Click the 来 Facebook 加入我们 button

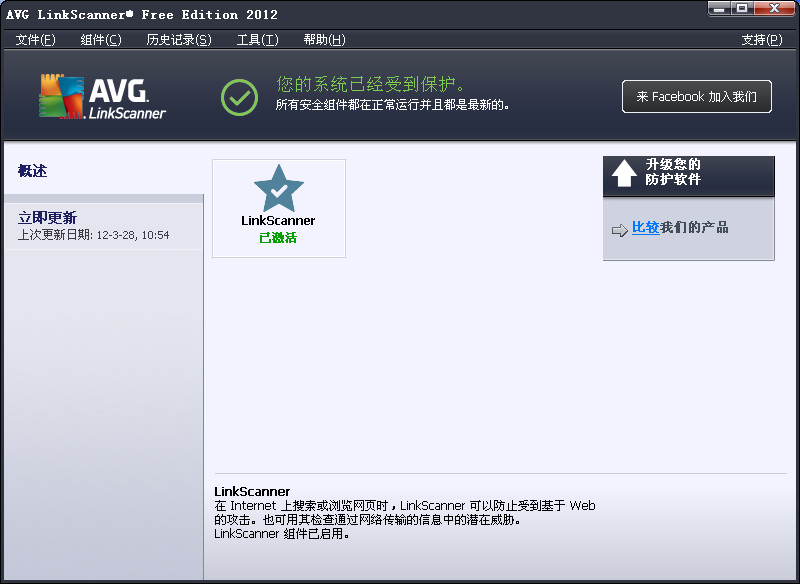pos(696,96)
